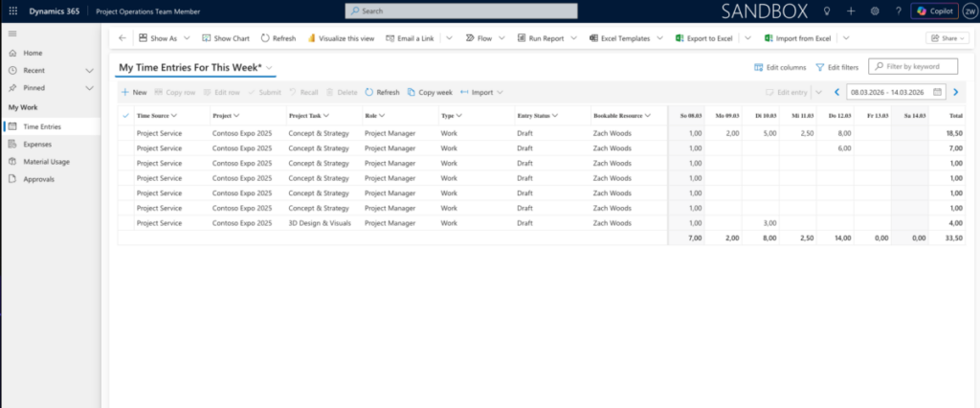The image size is (980, 408).
Task: Expand the Pinned section chevron
Action: pyautogui.click(x=89, y=87)
